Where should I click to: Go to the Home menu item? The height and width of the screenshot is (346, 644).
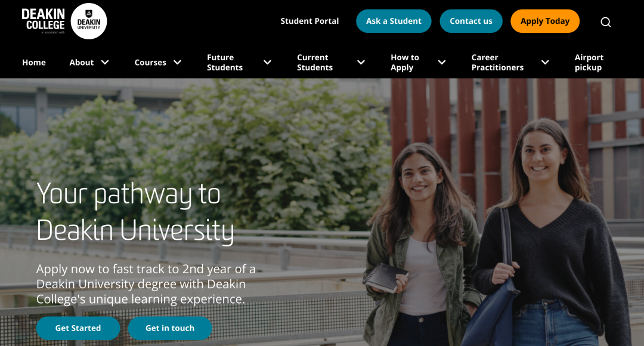33,63
